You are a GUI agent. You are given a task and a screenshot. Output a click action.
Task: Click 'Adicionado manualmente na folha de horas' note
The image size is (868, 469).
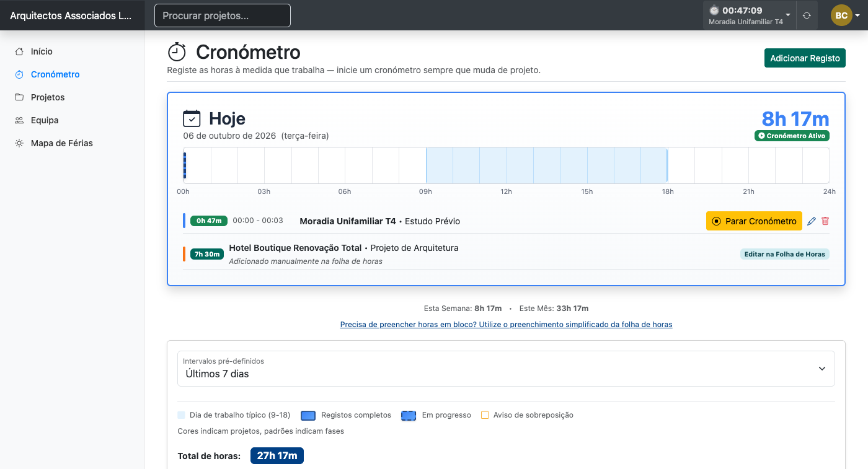[x=306, y=261]
